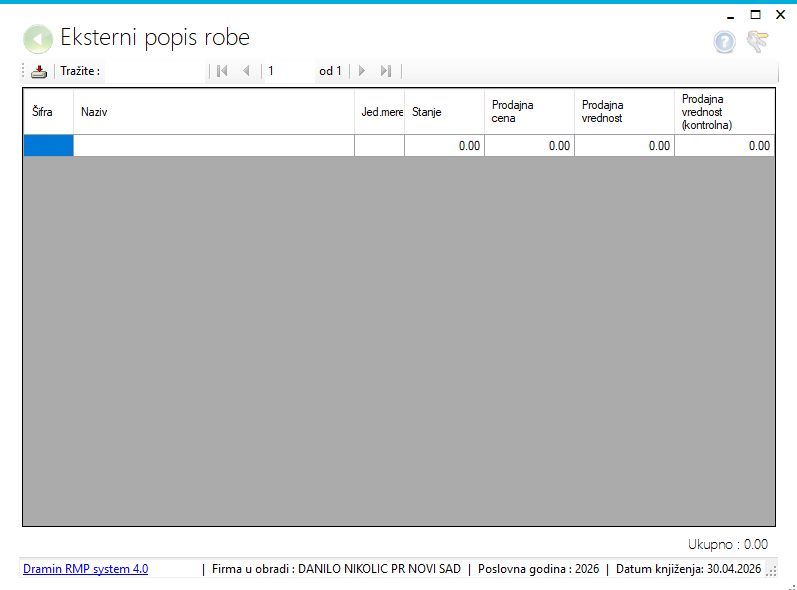Sort by Naziv column header
The image size is (797, 590).
click(x=214, y=112)
